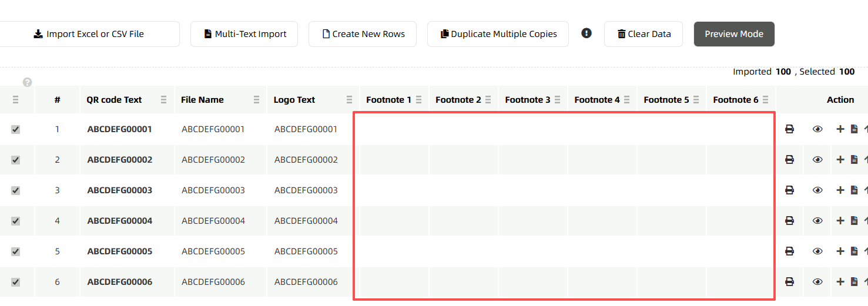Open the QR code Text column menu

164,100
